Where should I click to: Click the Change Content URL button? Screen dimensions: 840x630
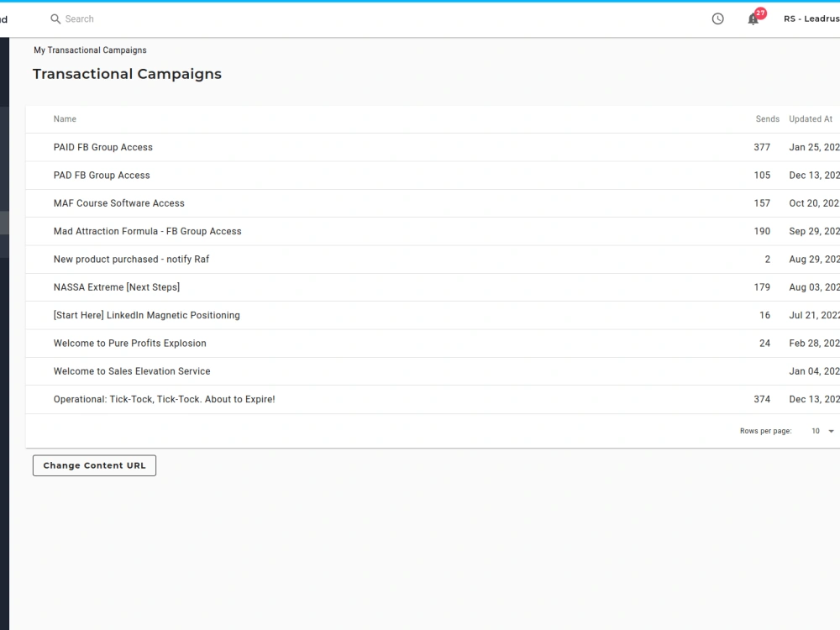(94, 465)
